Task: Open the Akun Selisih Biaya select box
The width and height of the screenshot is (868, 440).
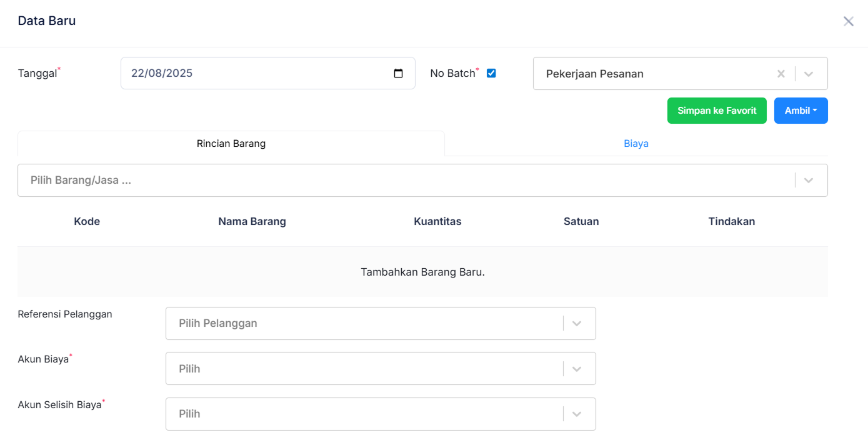Action: point(362,414)
